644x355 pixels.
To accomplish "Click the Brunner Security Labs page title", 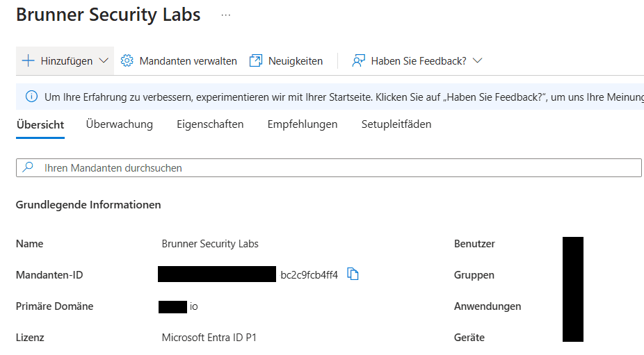I will point(108,15).
